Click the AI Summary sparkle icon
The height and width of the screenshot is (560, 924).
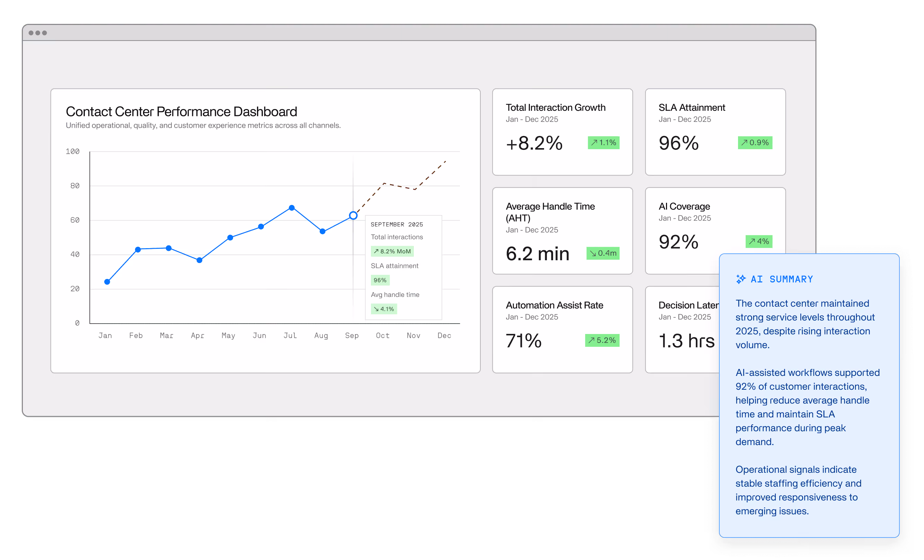click(741, 279)
